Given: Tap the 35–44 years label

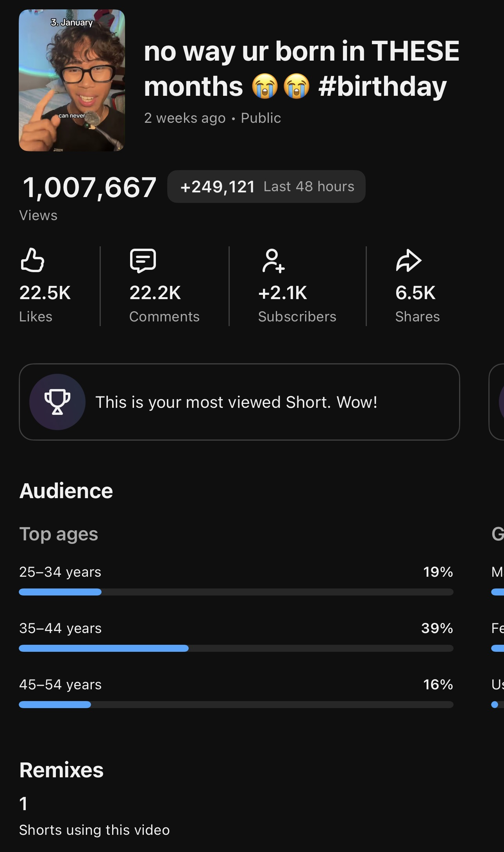Looking at the screenshot, I should point(61,628).
